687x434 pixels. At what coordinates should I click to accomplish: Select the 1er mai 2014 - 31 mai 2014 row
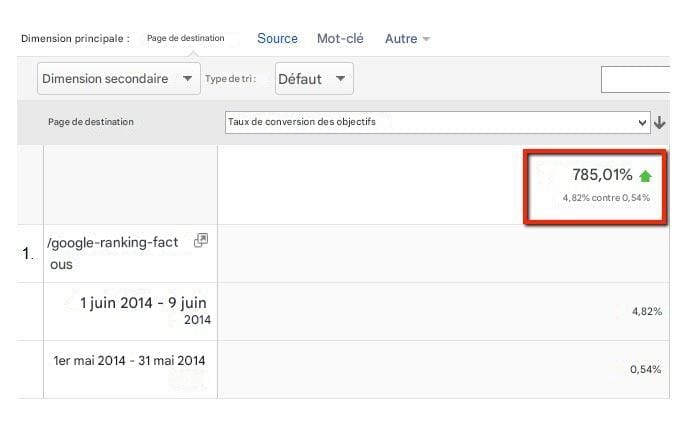[343, 369]
